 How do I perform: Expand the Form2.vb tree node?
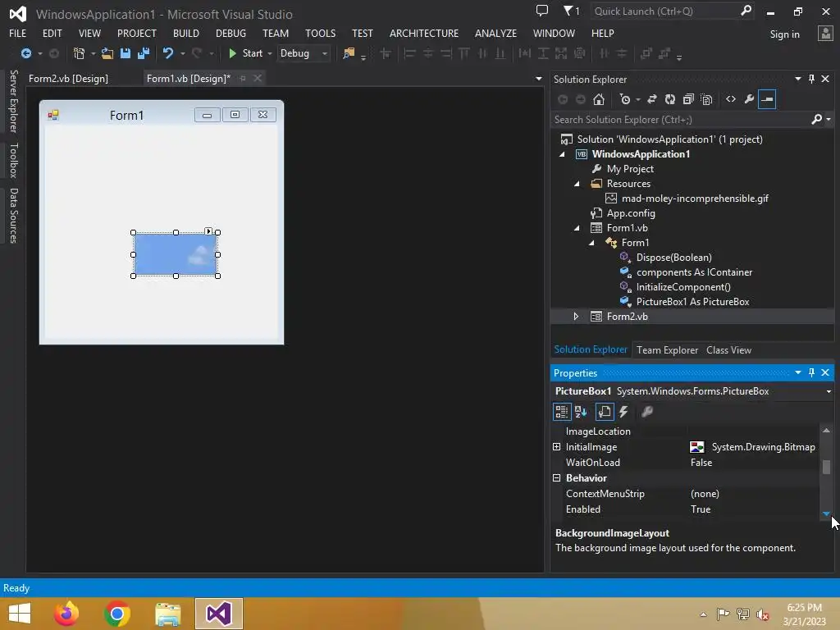click(576, 317)
